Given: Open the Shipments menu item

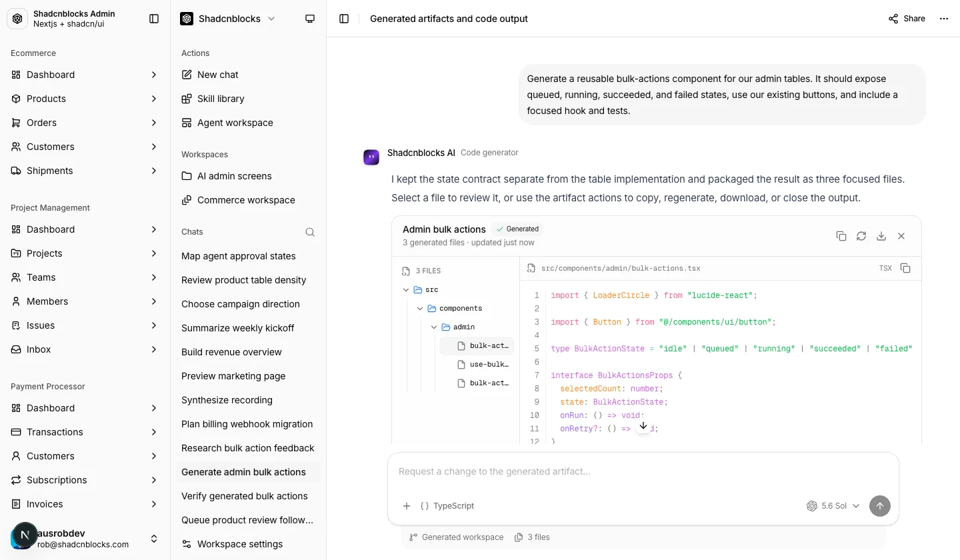Looking at the screenshot, I should [x=85, y=171].
